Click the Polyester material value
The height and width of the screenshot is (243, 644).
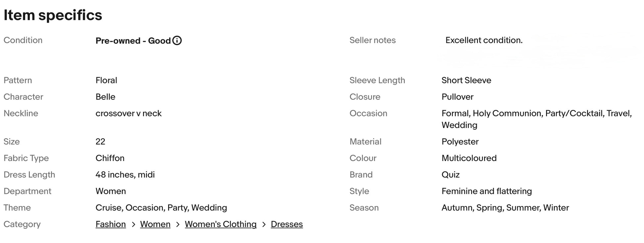click(460, 142)
